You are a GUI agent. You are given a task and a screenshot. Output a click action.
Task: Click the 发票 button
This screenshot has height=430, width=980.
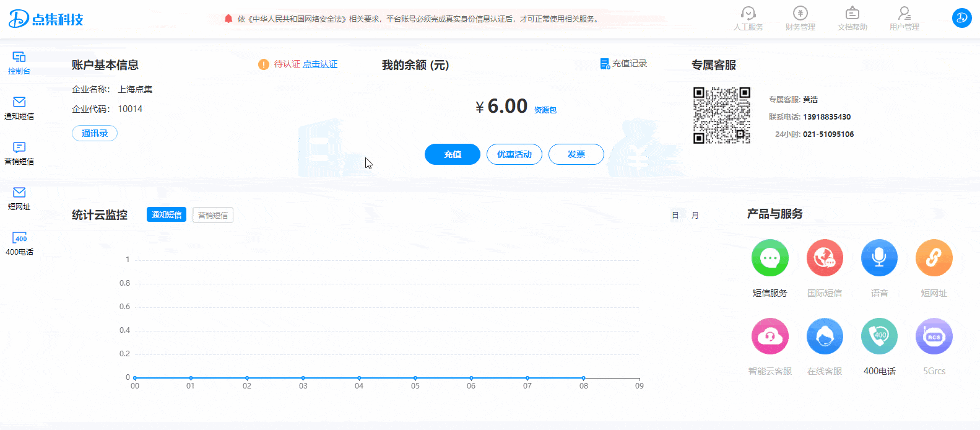(x=576, y=154)
